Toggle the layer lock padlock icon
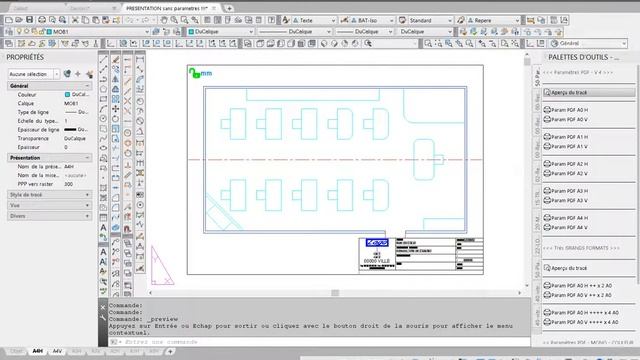Viewport: 640px width, 360px height. (41, 31)
